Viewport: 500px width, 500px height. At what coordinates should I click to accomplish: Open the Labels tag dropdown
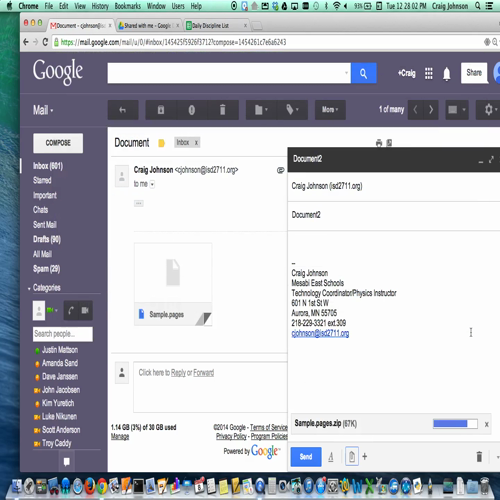point(292,110)
